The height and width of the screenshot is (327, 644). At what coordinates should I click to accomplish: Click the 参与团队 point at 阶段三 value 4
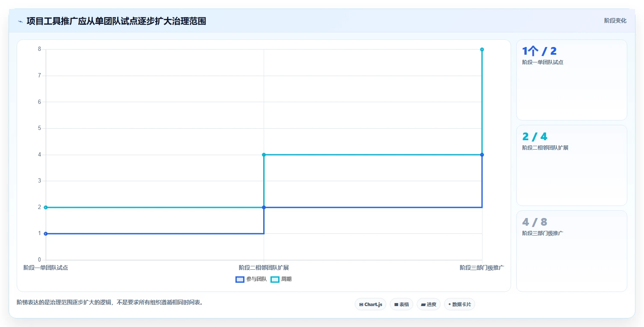click(482, 155)
